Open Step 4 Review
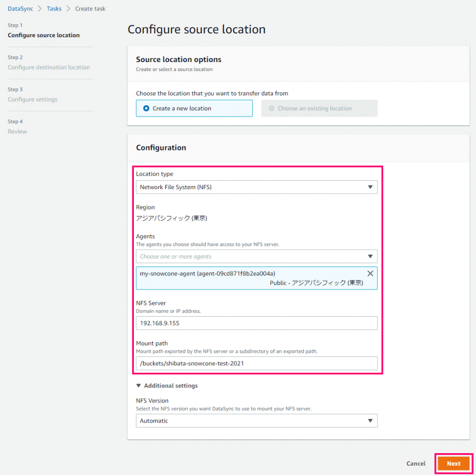Viewport: 476px width, 475px height. tap(17, 131)
